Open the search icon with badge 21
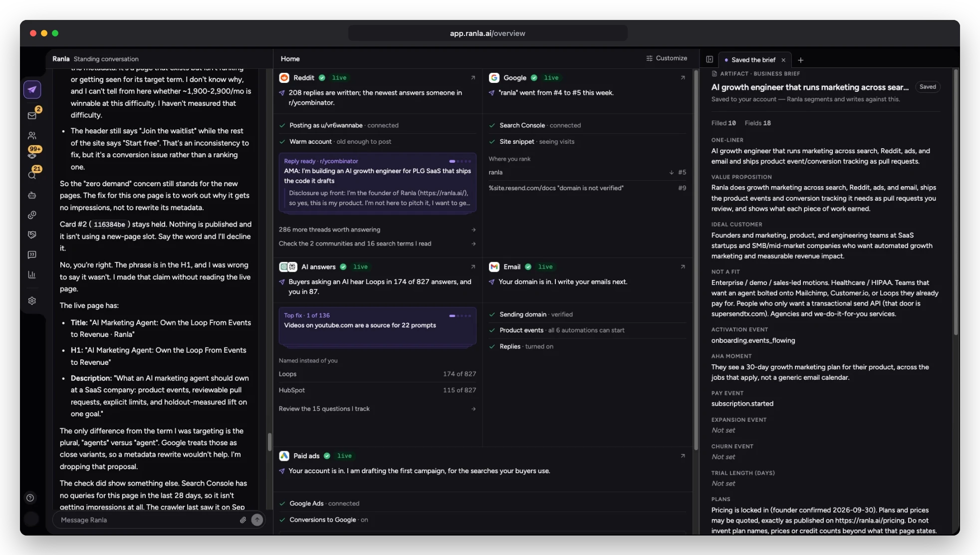 click(32, 175)
